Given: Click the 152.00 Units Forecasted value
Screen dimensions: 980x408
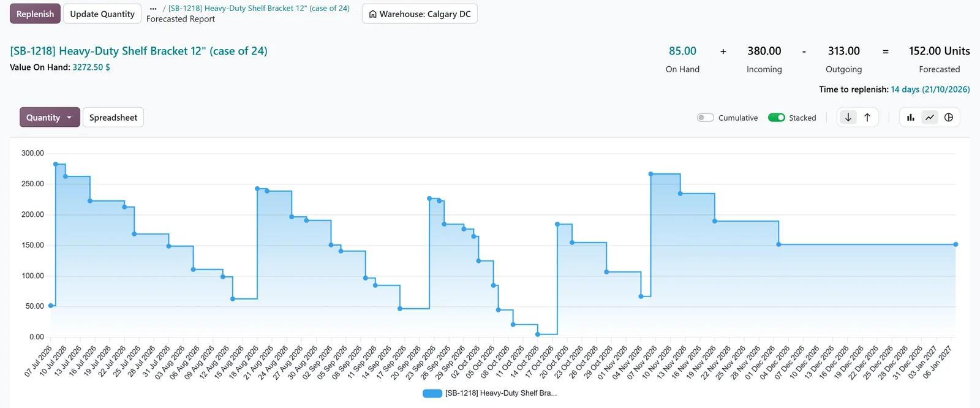Looking at the screenshot, I should pos(940,51).
